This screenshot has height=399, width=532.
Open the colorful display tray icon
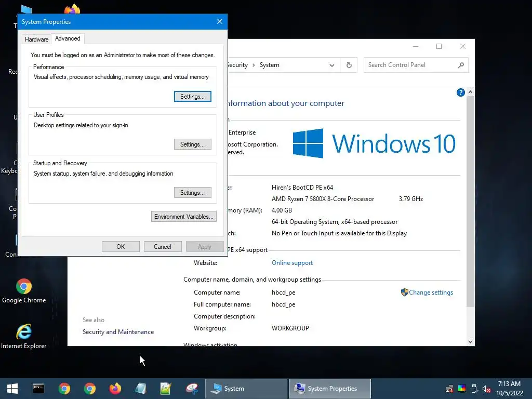coord(462,389)
